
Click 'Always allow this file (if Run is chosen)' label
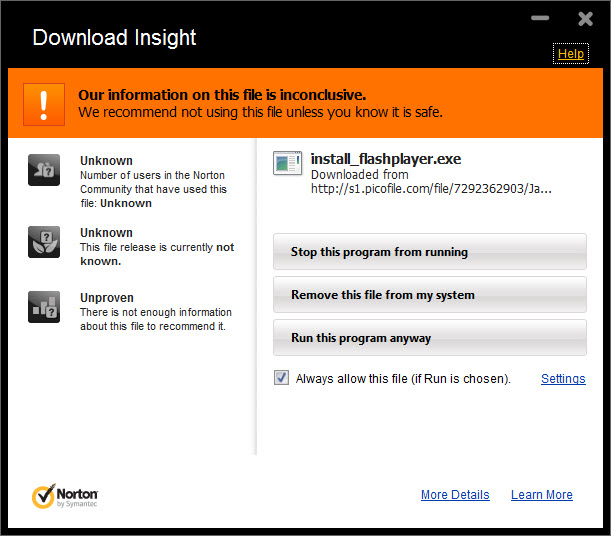[x=403, y=379]
